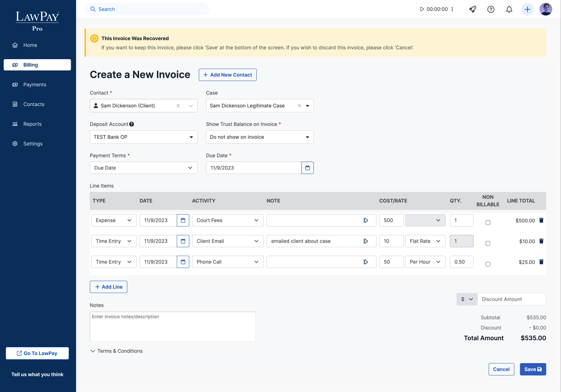Open Reports from the sidebar
The width and height of the screenshot is (561, 392).
point(32,124)
